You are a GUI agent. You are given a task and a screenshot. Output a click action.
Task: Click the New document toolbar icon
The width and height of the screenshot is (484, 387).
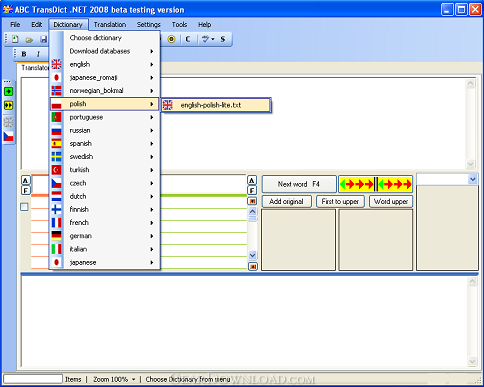[x=15, y=39]
